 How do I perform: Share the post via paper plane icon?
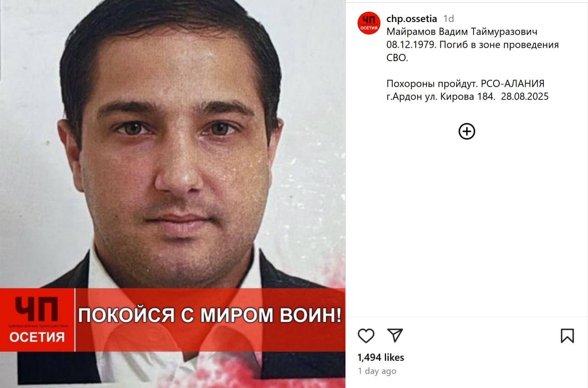pos(395,336)
